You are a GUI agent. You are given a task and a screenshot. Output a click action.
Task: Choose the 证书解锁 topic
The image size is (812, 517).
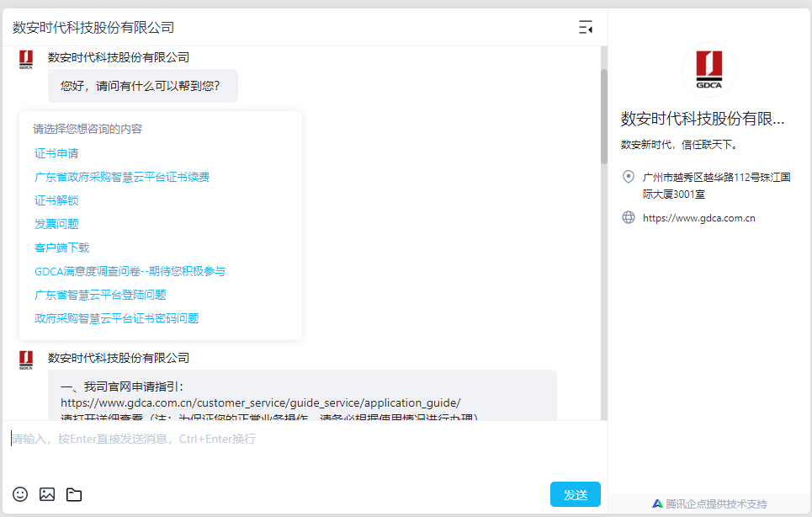click(x=56, y=200)
